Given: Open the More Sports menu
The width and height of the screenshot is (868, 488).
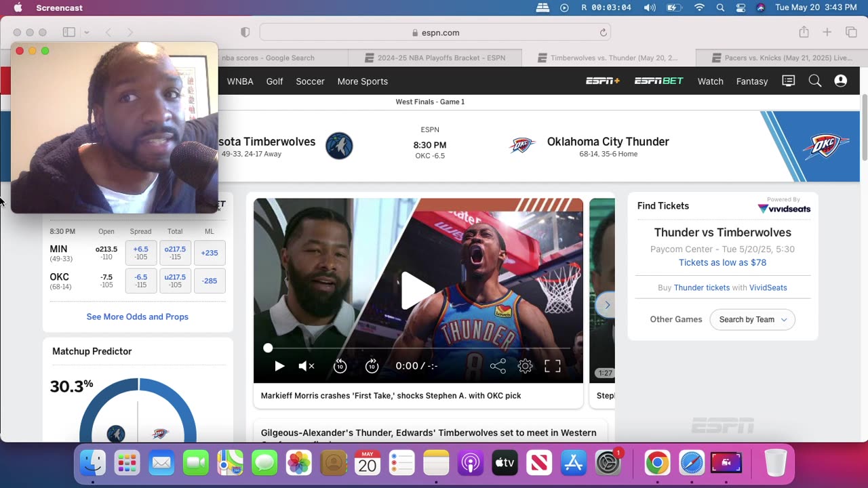Looking at the screenshot, I should point(363,81).
